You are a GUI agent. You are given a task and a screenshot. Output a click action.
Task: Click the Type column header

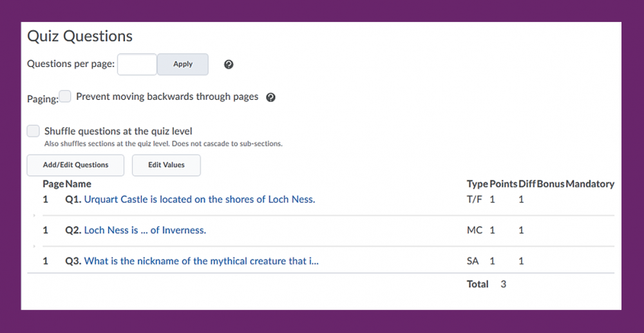click(478, 184)
